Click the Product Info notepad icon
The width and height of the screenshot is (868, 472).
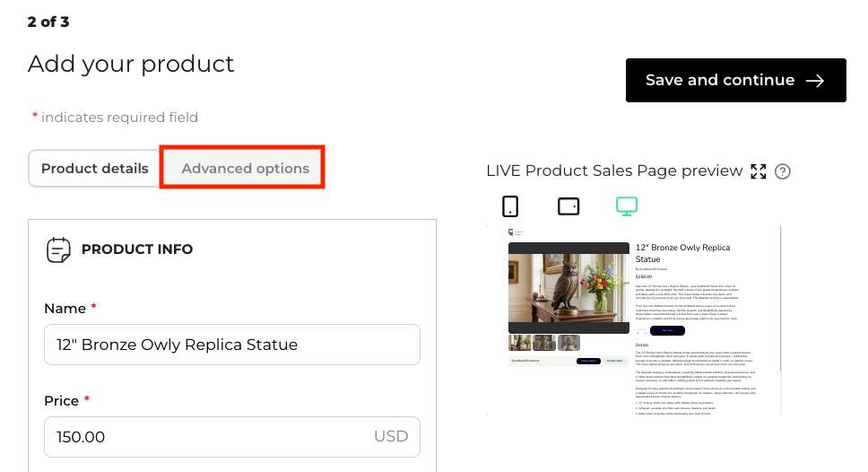pos(58,249)
